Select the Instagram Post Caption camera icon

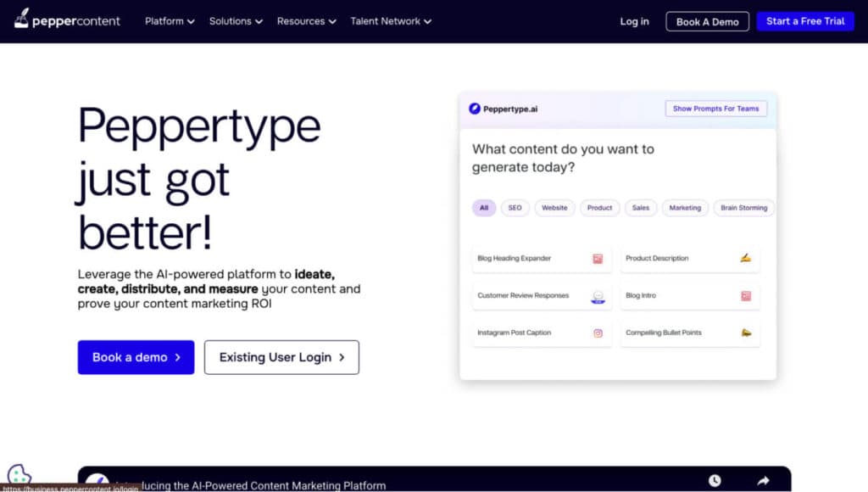(598, 333)
